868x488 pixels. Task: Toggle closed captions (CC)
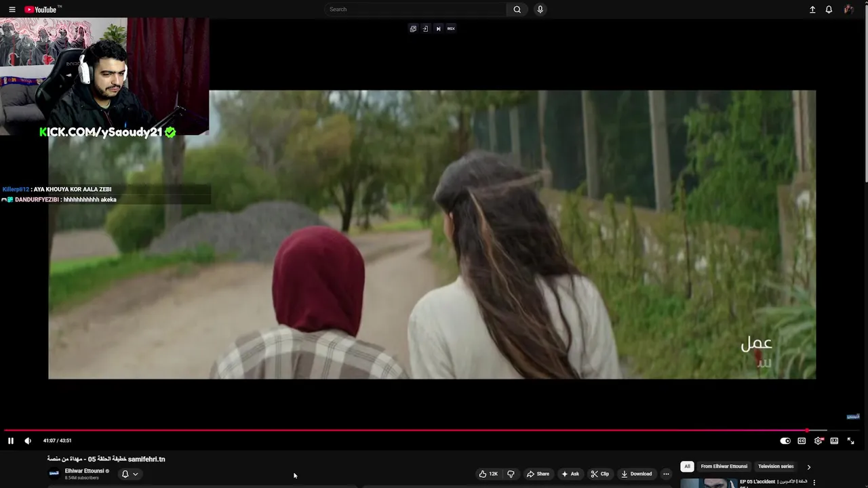802,441
